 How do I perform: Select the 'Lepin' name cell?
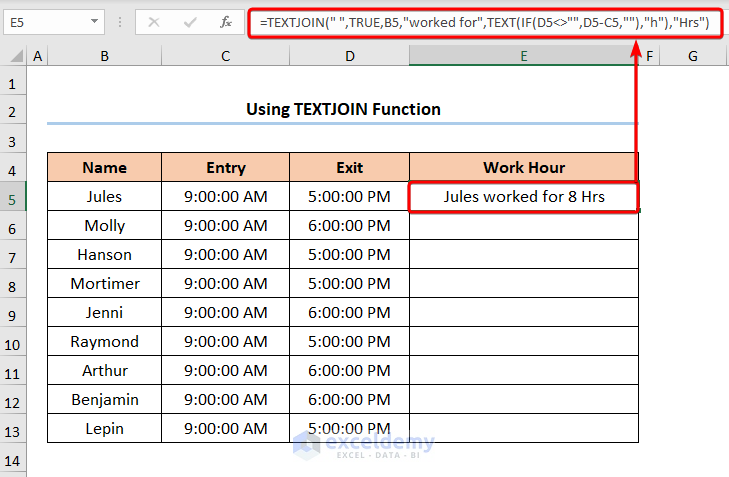pyautogui.click(x=105, y=429)
